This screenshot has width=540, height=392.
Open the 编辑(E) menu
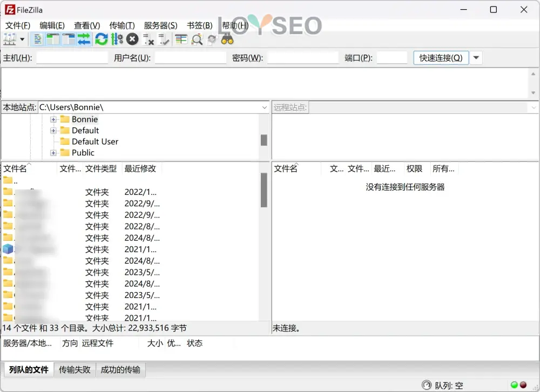52,25
